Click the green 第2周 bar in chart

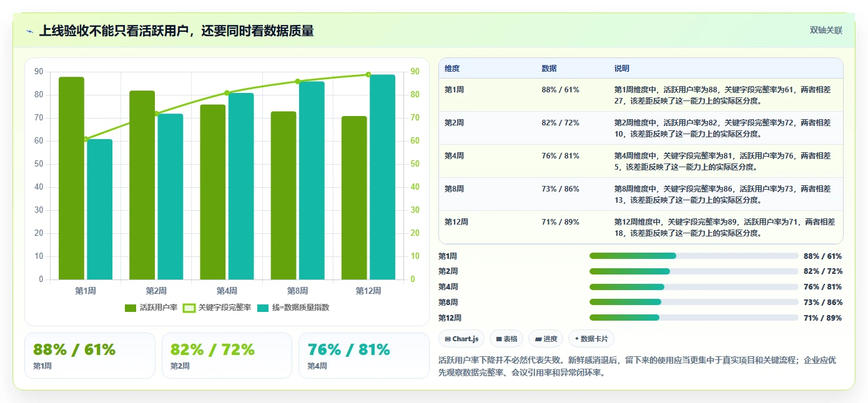pos(142,185)
